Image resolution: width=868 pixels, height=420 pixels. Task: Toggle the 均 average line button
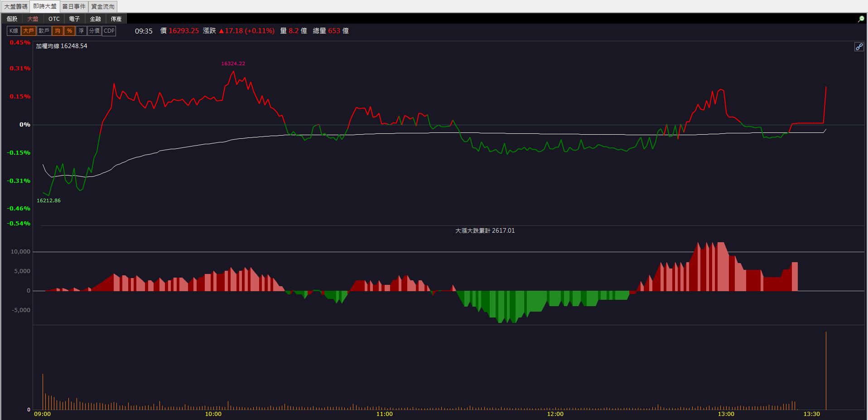click(x=58, y=31)
